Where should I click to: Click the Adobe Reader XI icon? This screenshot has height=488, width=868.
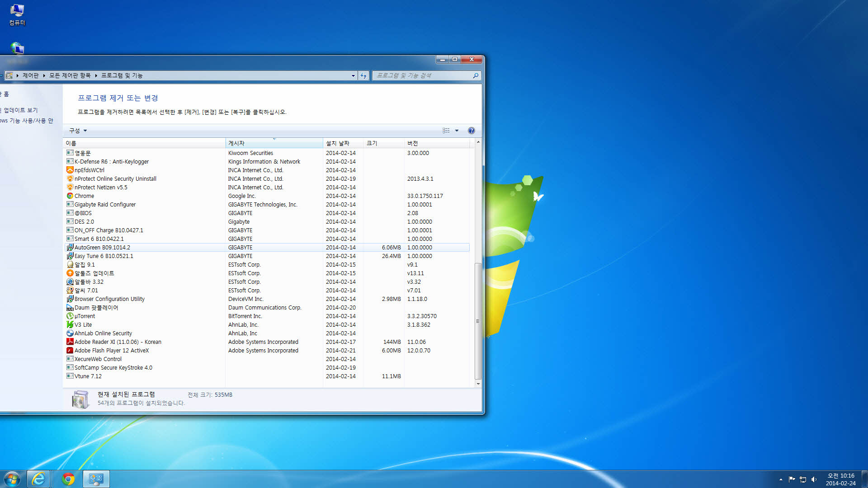click(x=70, y=342)
